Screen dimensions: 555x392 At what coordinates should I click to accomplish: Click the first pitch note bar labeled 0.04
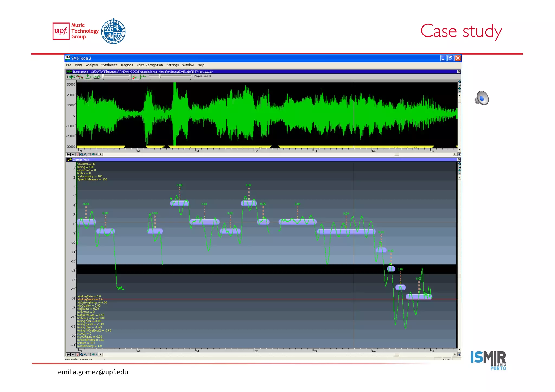pyautogui.click(x=86, y=222)
